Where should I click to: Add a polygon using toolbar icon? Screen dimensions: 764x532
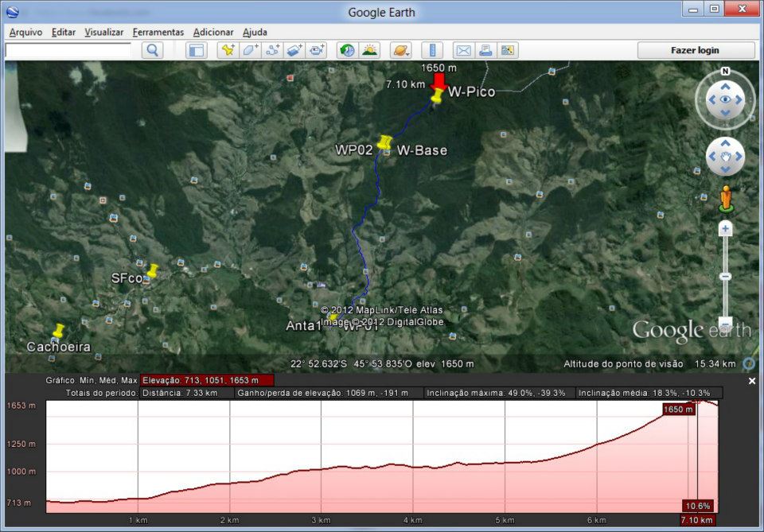click(250, 50)
